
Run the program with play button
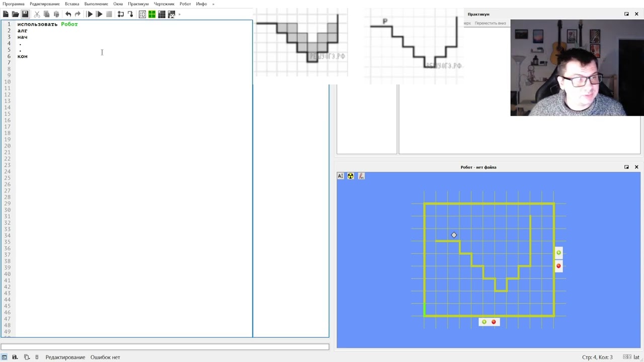[x=90, y=14]
